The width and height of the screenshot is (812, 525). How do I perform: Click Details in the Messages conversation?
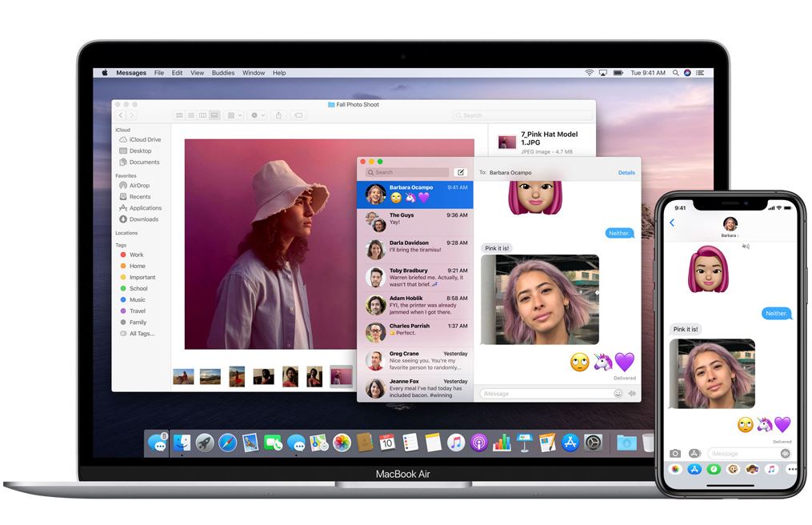coord(626,173)
